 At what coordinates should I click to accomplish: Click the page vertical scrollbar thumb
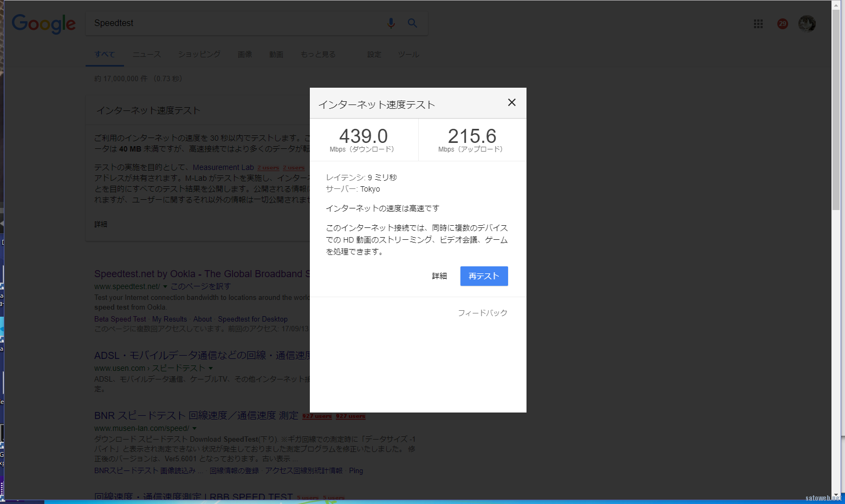click(836, 109)
